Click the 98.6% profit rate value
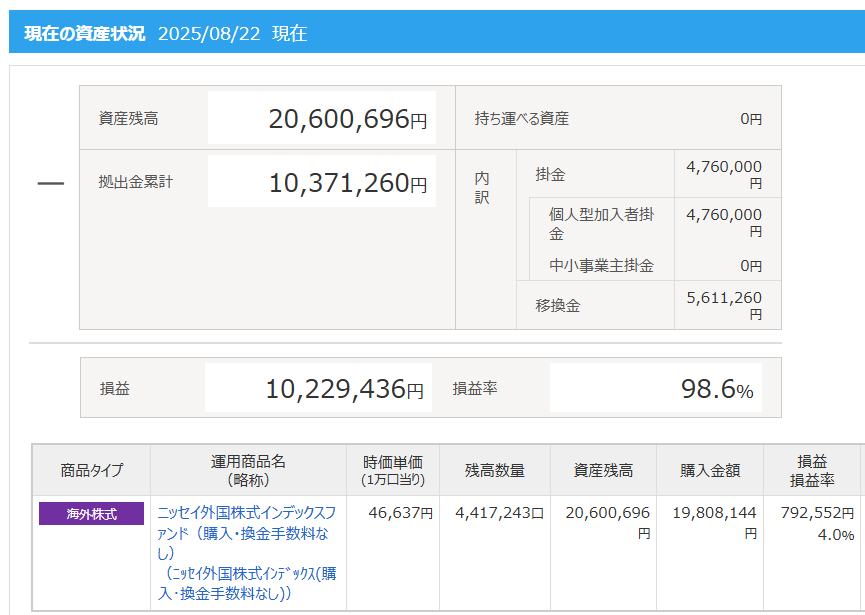The height and width of the screenshot is (615, 865). point(656,388)
